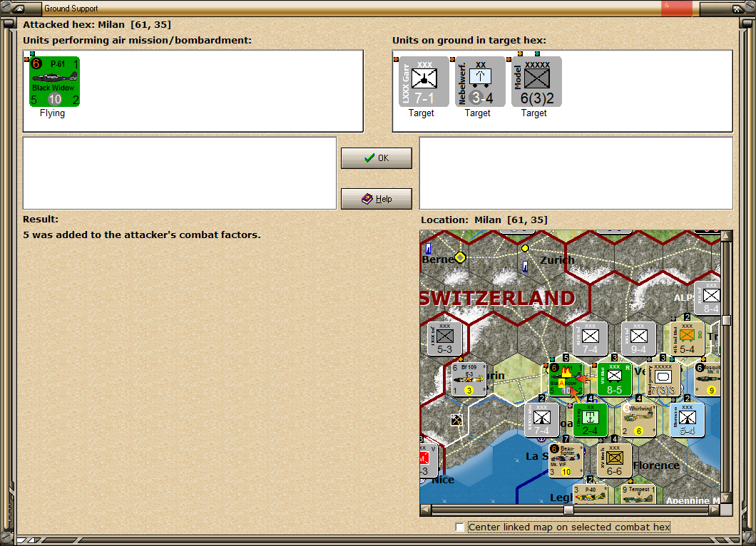Image resolution: width=756 pixels, height=546 pixels.
Task: Click the tan 6-6 armored counter
Action: (x=614, y=460)
